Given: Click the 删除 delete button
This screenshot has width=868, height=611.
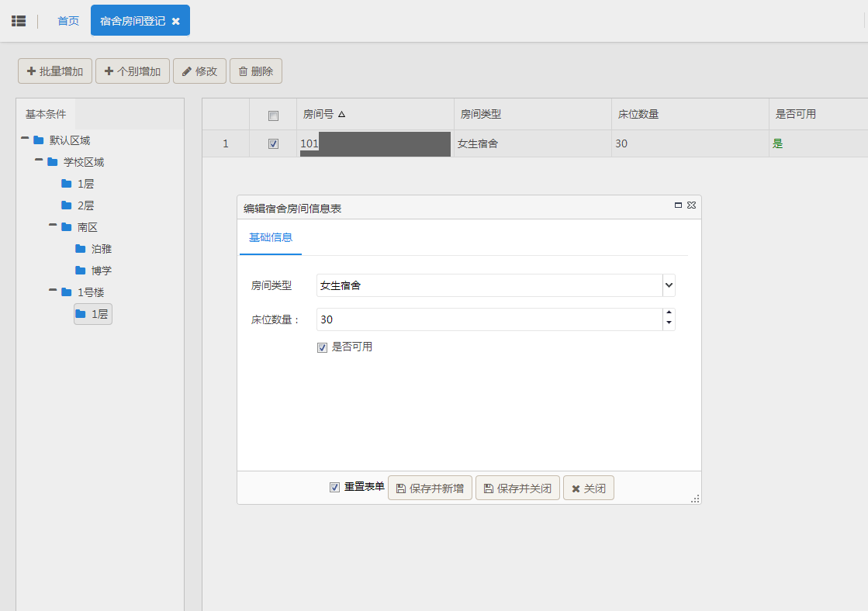Looking at the screenshot, I should [256, 71].
